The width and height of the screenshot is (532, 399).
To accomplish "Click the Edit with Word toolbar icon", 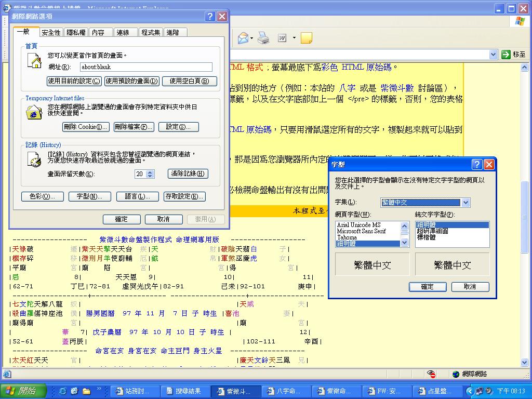I will pyautogui.click(x=282, y=38).
